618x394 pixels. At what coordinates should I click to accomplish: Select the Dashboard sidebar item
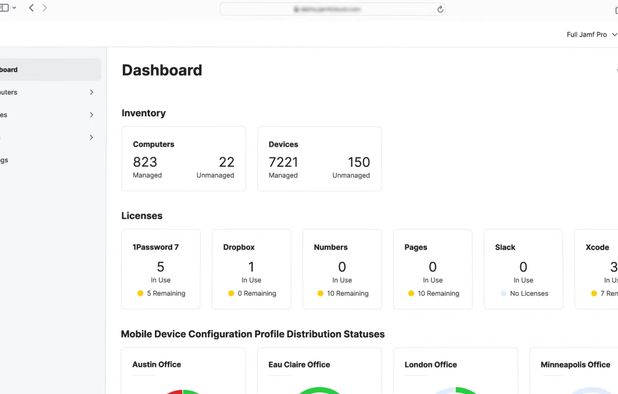(x=50, y=70)
